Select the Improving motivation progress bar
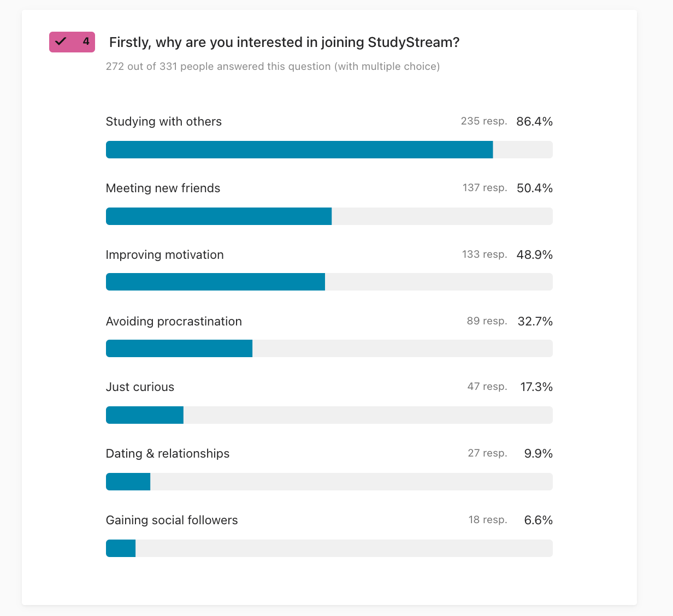The width and height of the screenshot is (673, 616). 329,282
